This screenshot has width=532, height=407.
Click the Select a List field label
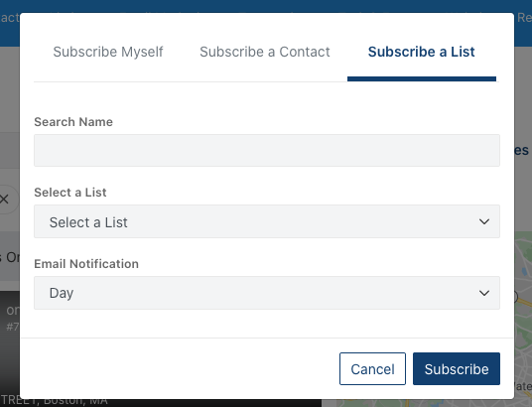70,193
